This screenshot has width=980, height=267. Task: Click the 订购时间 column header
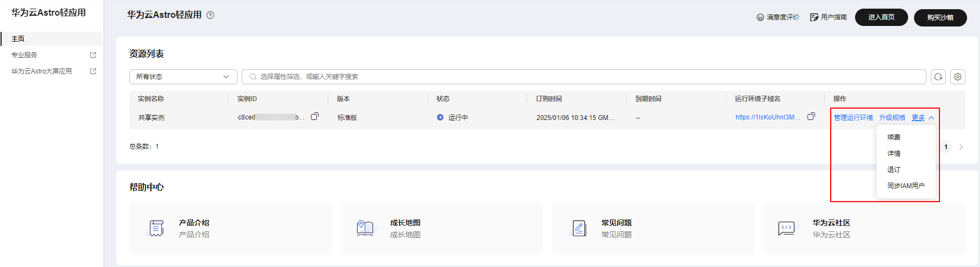click(x=549, y=99)
